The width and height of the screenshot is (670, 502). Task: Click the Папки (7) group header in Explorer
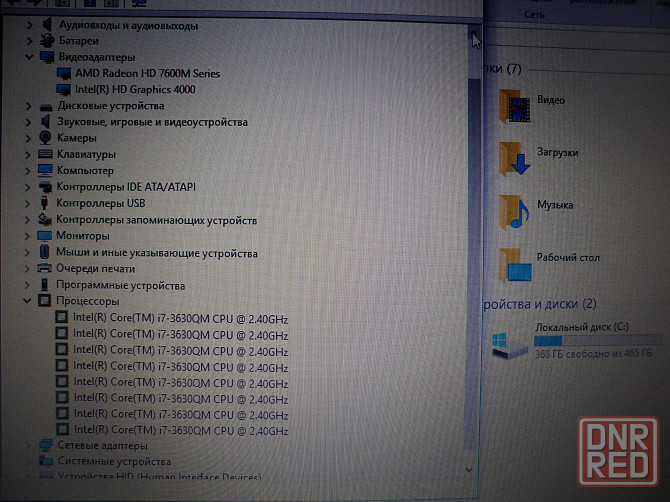[x=503, y=68]
